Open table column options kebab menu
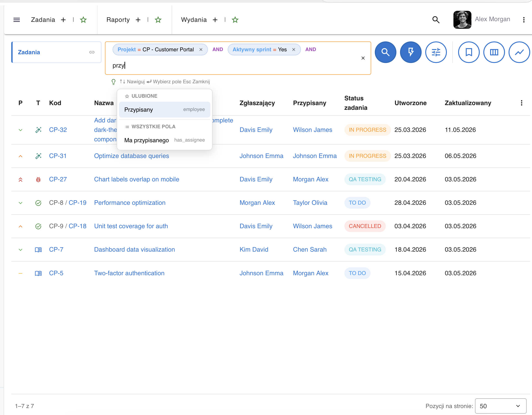The width and height of the screenshot is (532, 415). pyautogui.click(x=521, y=103)
